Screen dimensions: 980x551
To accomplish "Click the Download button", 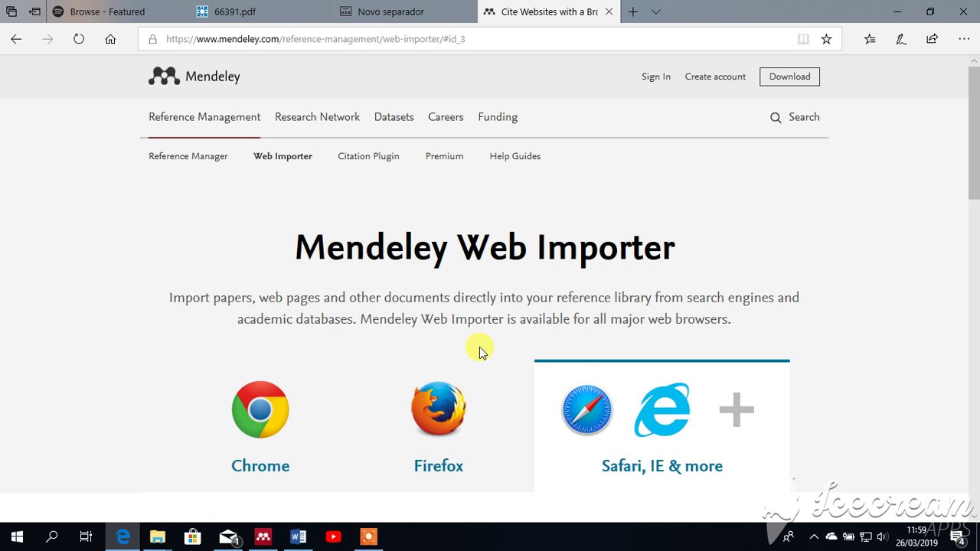I will point(789,77).
